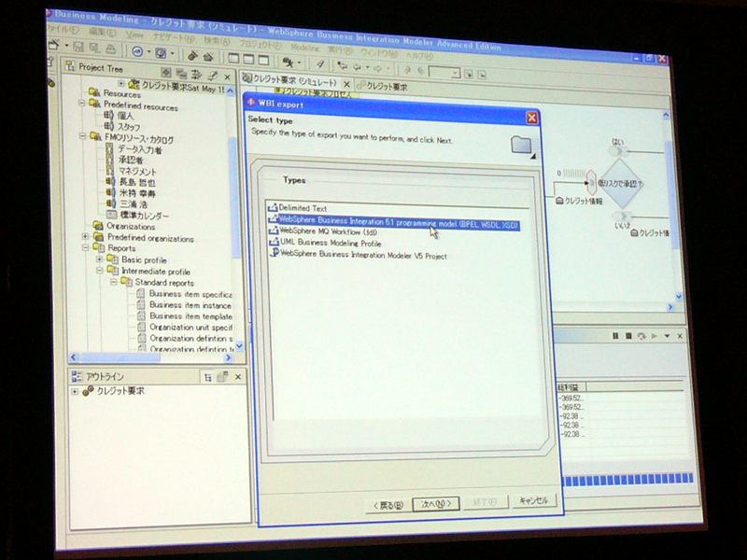Select the 標準カレンダー tree item
The height and width of the screenshot is (560, 747).
point(138,216)
